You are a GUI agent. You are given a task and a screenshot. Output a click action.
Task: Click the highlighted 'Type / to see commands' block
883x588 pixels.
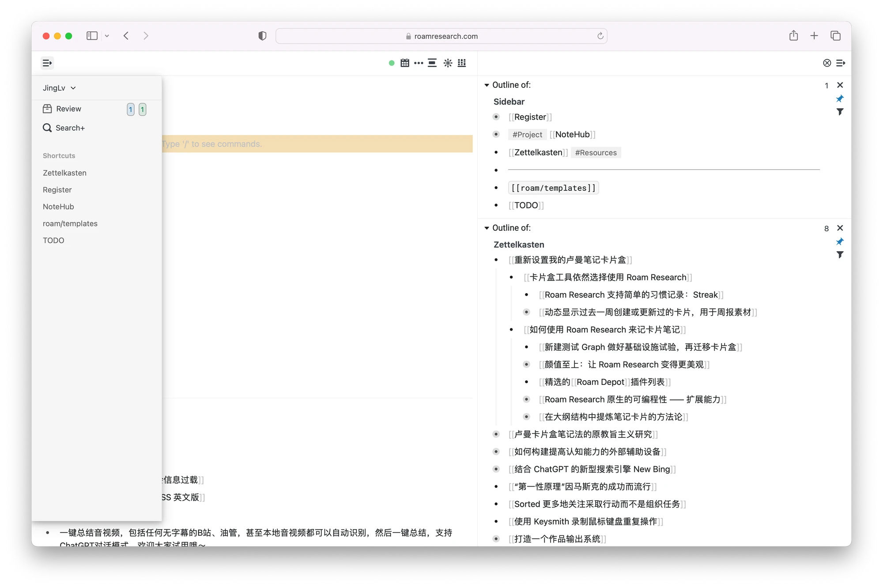click(x=317, y=144)
